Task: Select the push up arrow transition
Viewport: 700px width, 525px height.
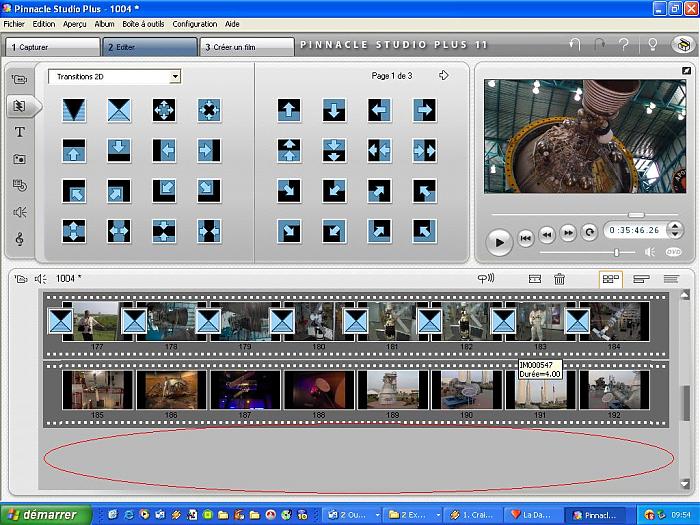Action: tap(289, 110)
